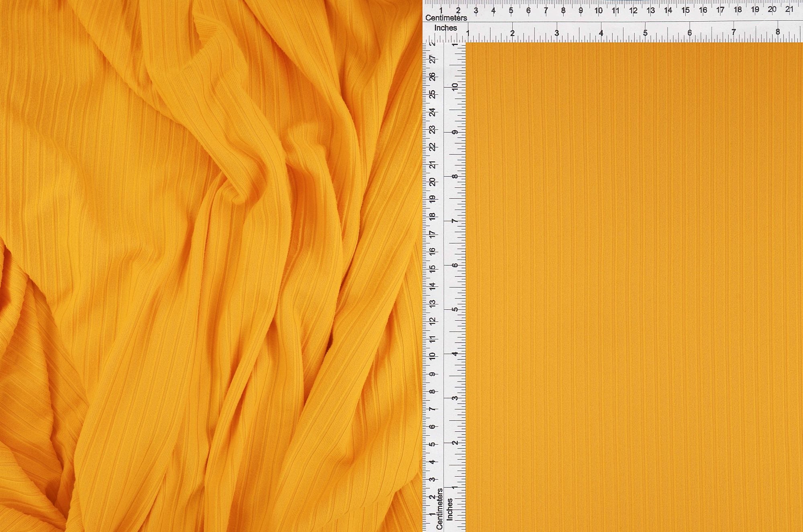Viewport: 803px width, 532px height.
Task: Click number 3 on the vertical inch ruler
Action: click(x=455, y=398)
